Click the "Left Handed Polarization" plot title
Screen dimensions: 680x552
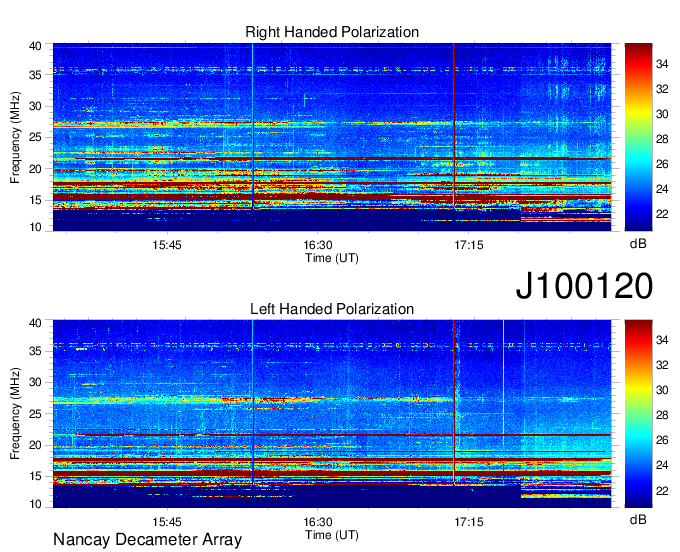[332, 309]
